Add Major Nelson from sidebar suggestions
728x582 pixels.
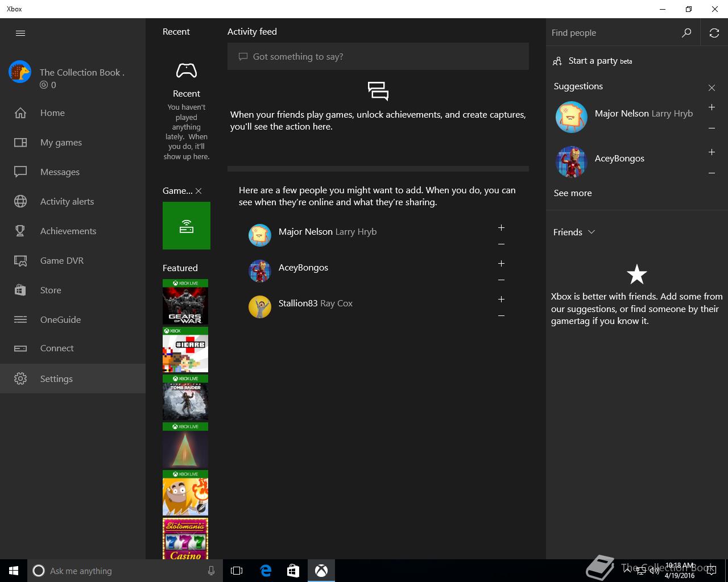712,107
